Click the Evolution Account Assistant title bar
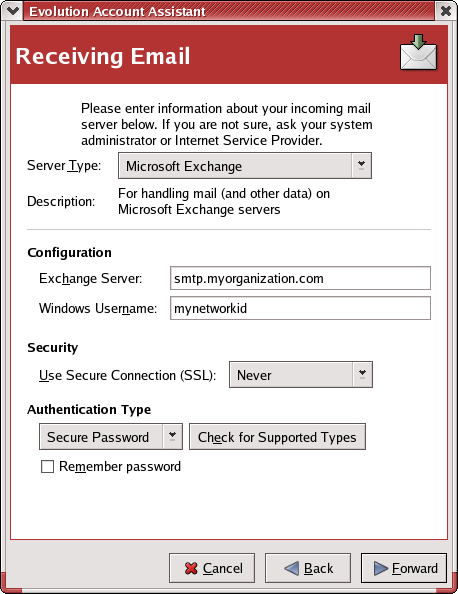The width and height of the screenshot is (458, 594). coord(229,11)
